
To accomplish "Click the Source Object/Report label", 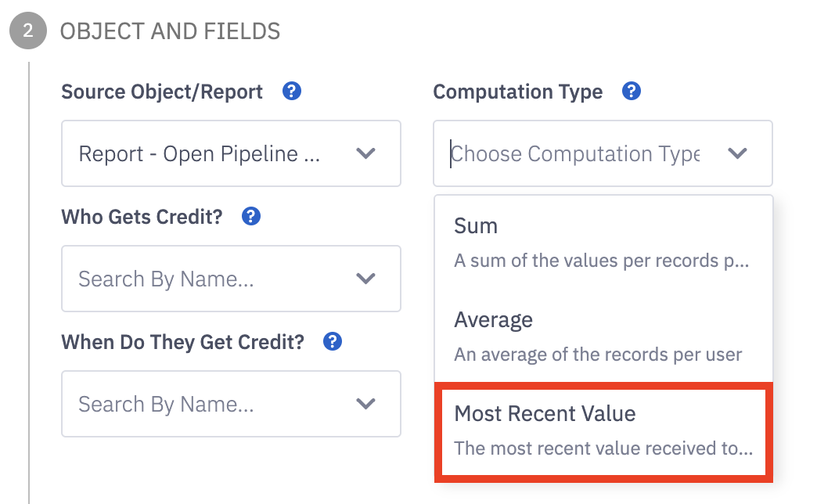I will coord(162,92).
